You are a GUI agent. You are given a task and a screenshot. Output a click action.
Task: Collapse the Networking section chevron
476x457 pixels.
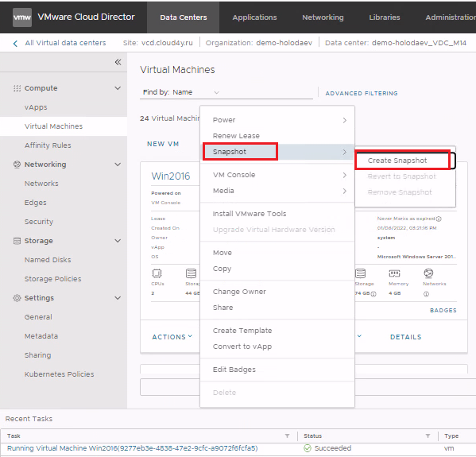point(118,165)
